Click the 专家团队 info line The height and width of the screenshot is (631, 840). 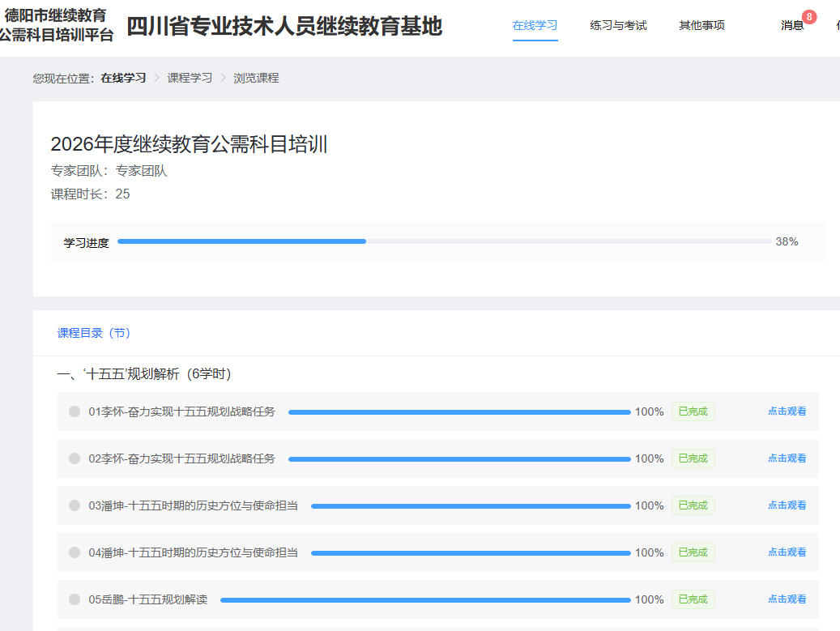click(x=109, y=171)
